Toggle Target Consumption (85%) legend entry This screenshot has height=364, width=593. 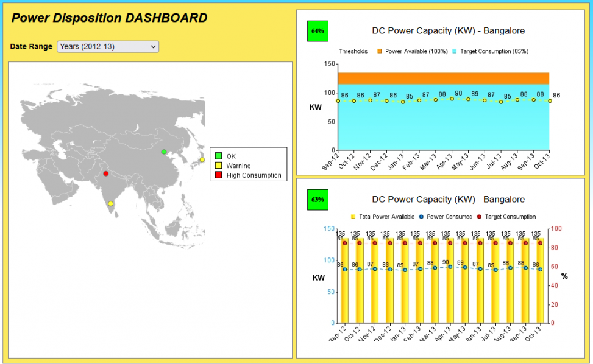coord(490,51)
